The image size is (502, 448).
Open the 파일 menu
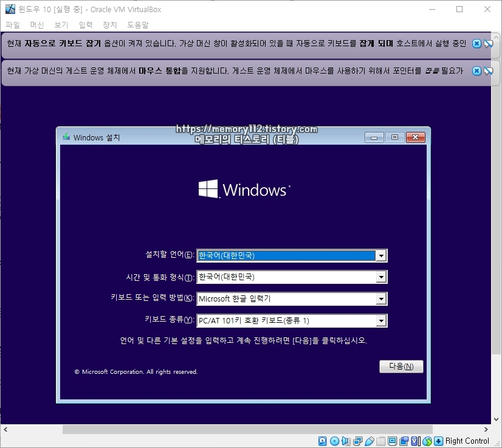pyautogui.click(x=13, y=25)
